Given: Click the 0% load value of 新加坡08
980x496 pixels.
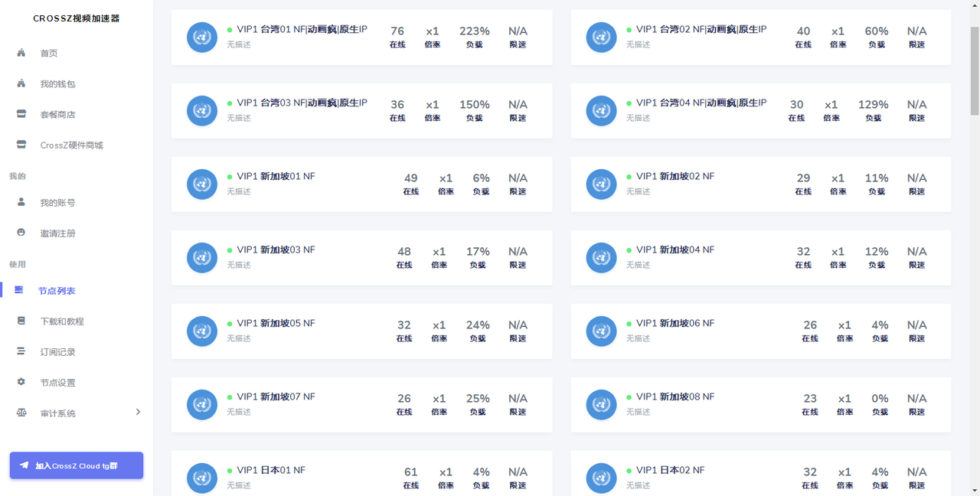Looking at the screenshot, I should pos(880,399).
